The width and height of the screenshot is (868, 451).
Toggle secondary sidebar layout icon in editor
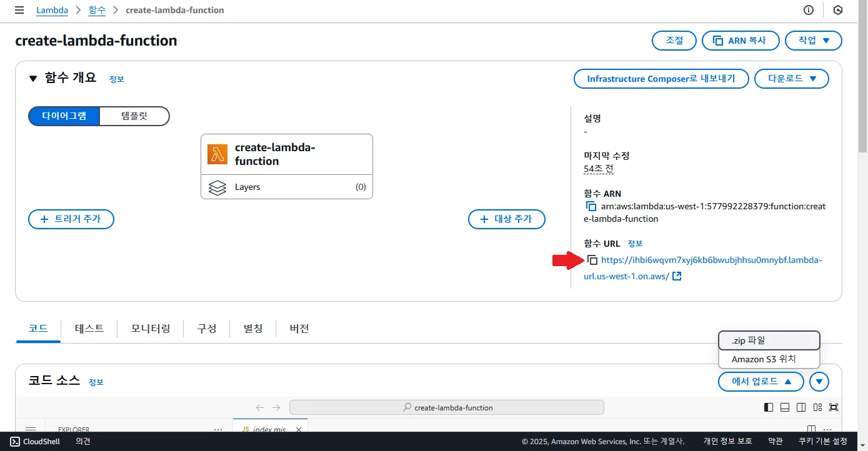(801, 407)
